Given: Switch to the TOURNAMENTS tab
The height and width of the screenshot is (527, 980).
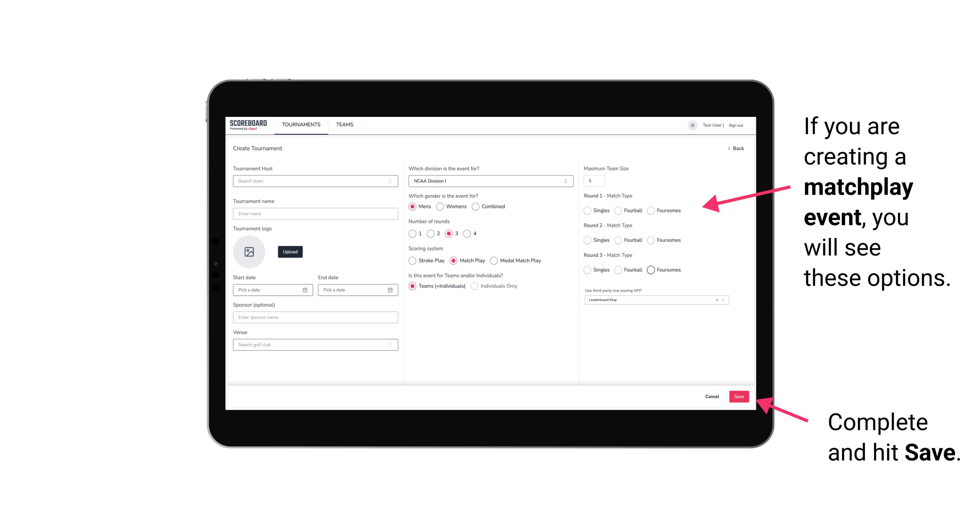Looking at the screenshot, I should pos(301,125).
